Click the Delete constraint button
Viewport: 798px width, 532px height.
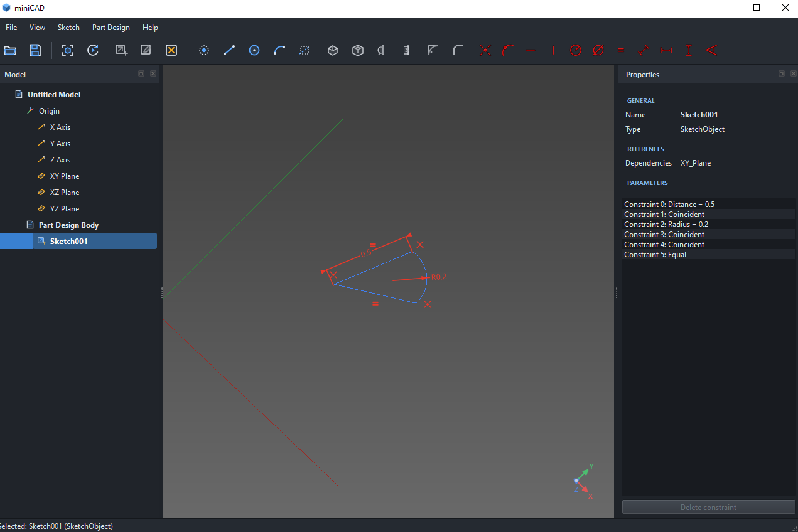click(x=708, y=508)
